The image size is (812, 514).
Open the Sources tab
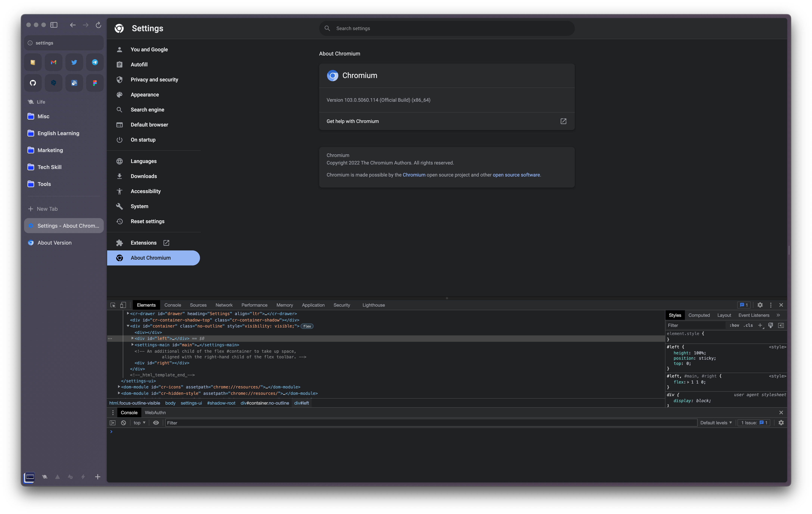(198, 305)
